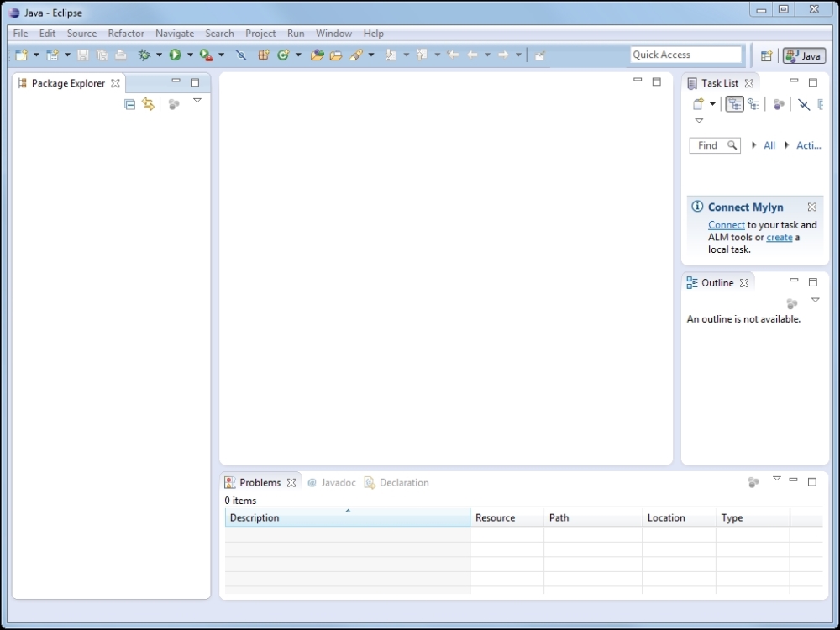
Task: Toggle Focus on Active Task in Outline
Action: (x=792, y=304)
